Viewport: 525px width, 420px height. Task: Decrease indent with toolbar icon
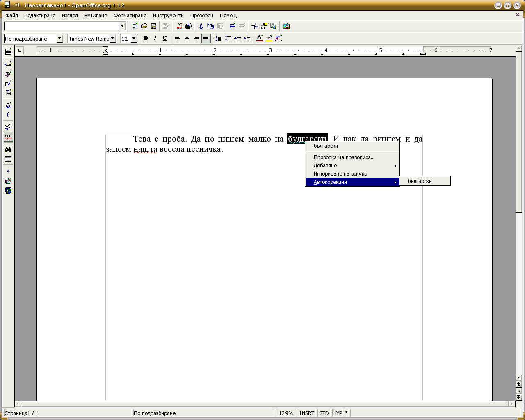point(237,39)
